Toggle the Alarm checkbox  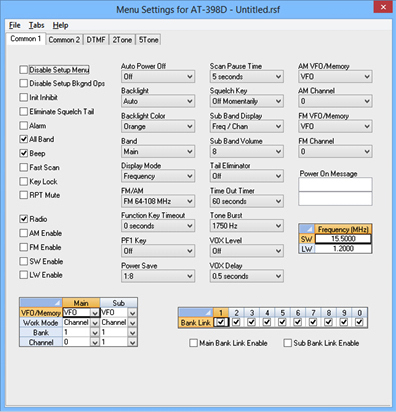(x=23, y=126)
